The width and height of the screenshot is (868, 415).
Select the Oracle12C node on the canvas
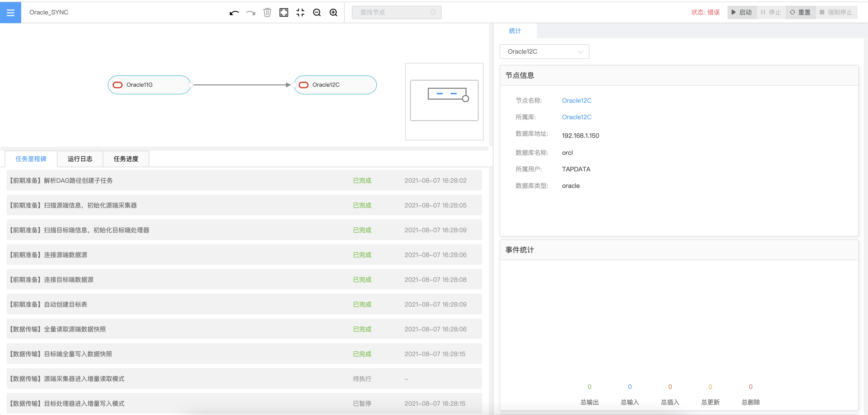[x=335, y=85]
